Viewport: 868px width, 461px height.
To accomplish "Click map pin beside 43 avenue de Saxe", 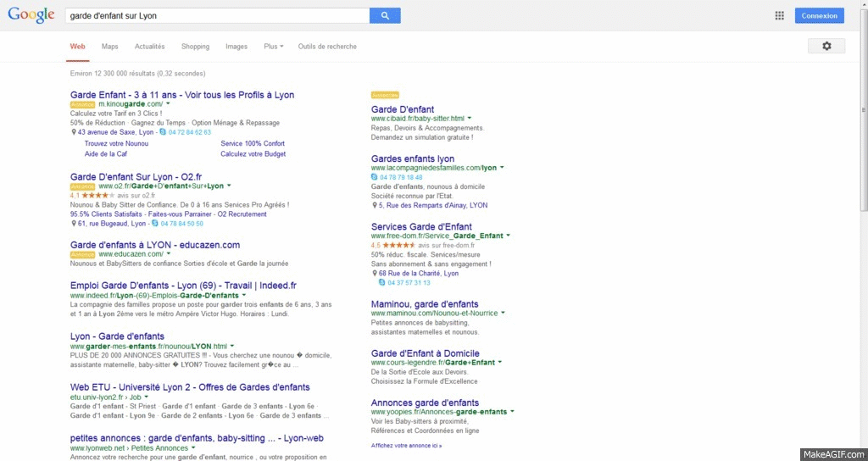I will tap(73, 132).
